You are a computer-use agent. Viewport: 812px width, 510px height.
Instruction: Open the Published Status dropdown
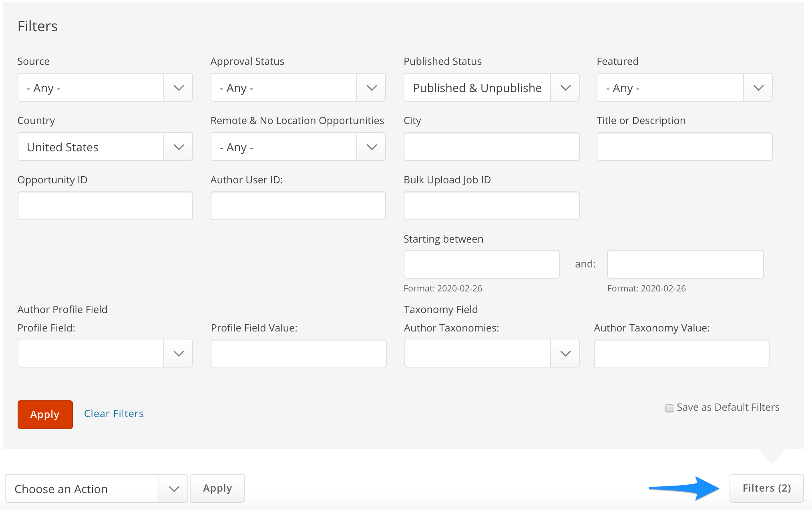pyautogui.click(x=491, y=87)
